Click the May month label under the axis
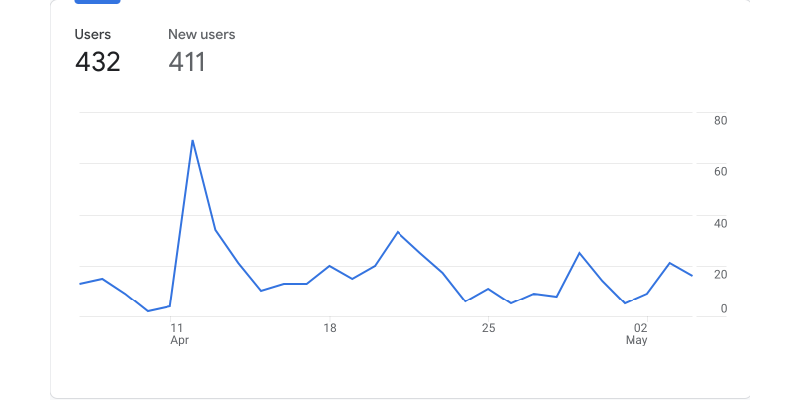 click(637, 341)
